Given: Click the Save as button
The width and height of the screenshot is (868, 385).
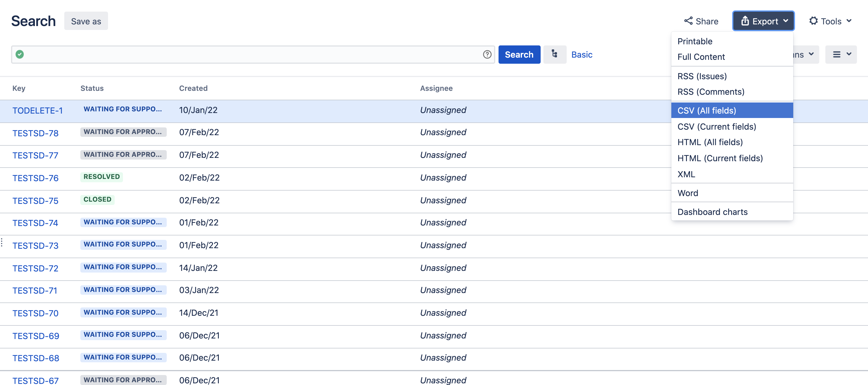Looking at the screenshot, I should click(86, 21).
